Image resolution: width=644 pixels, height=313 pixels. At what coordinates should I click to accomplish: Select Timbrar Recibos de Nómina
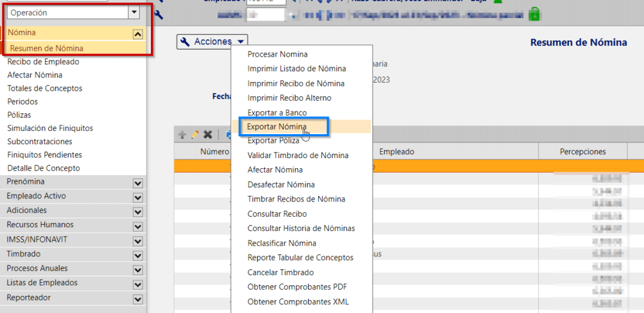pos(296,199)
